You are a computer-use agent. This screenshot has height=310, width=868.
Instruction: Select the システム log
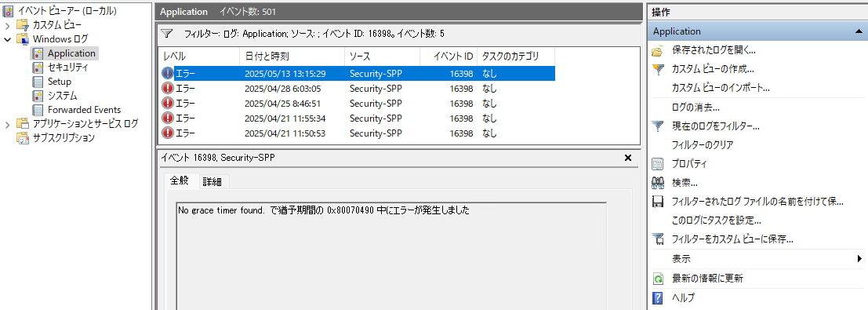(62, 96)
